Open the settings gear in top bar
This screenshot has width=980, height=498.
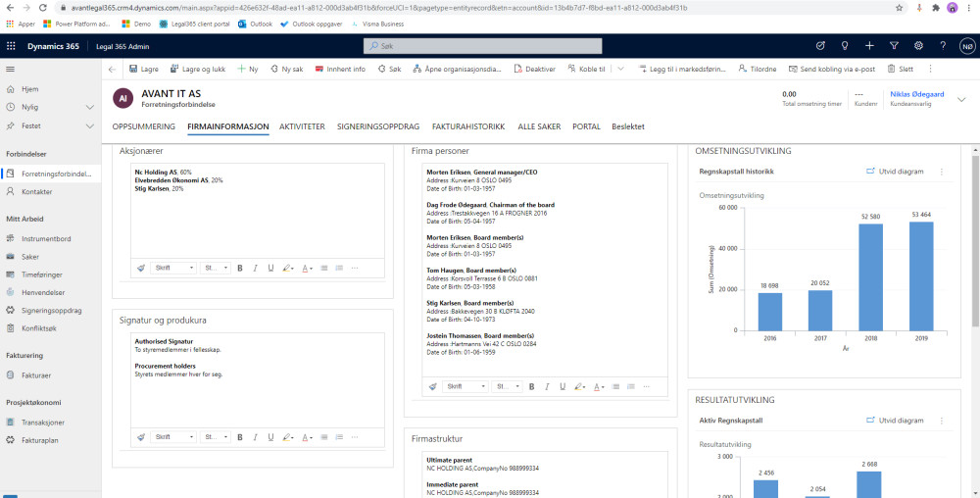pyautogui.click(x=918, y=46)
